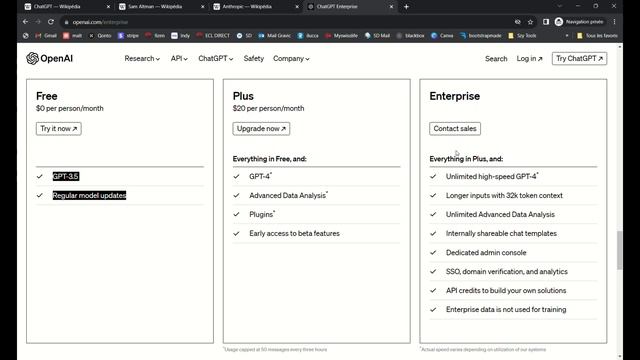The width and height of the screenshot is (640, 360).
Task: Open the stripe bookmark
Action: coord(128,36)
